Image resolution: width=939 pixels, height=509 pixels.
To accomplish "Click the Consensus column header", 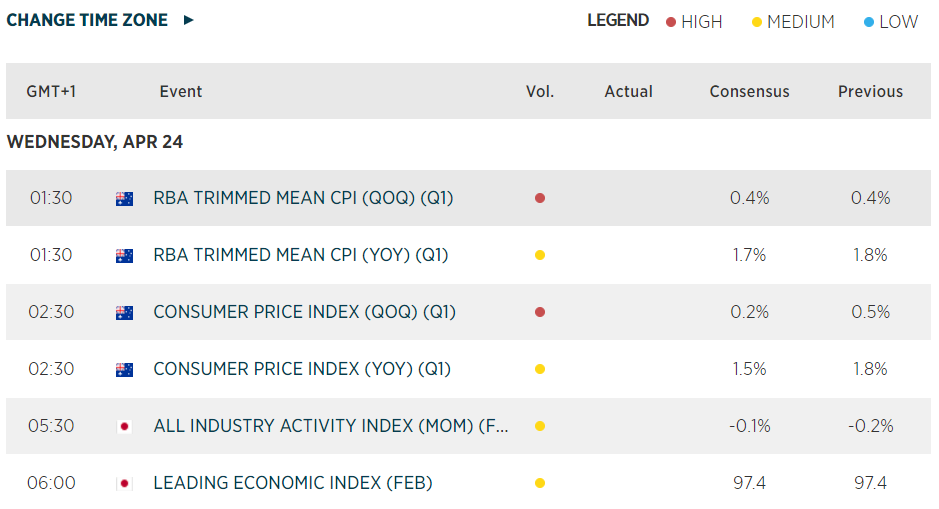I will (x=749, y=91).
